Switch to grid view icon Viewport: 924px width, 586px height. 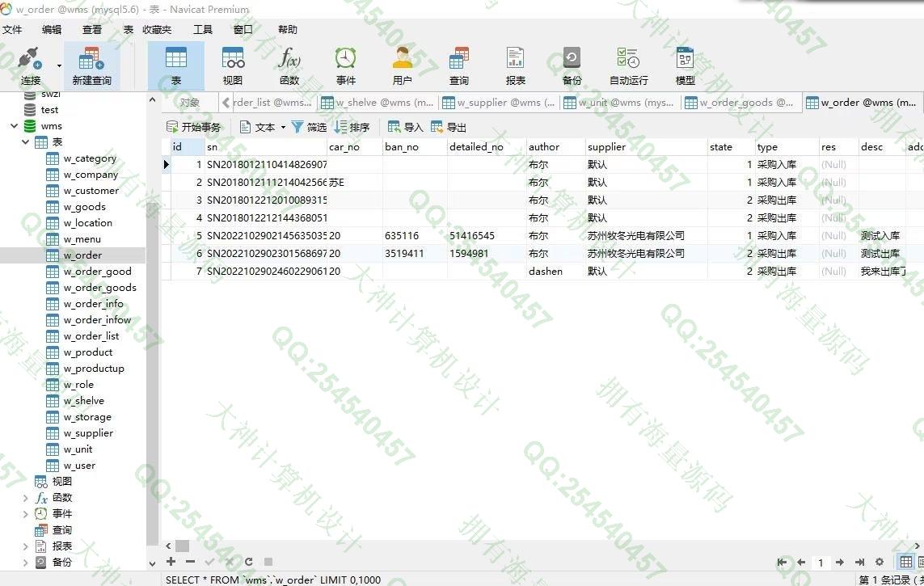(905, 562)
